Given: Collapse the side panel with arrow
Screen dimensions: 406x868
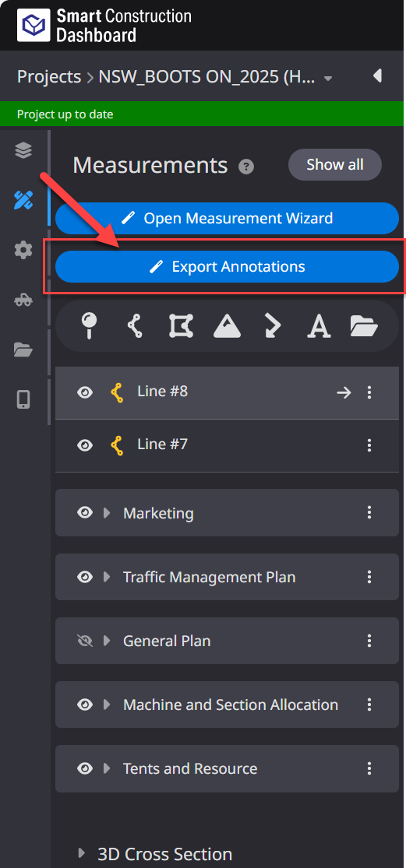Looking at the screenshot, I should [x=378, y=76].
